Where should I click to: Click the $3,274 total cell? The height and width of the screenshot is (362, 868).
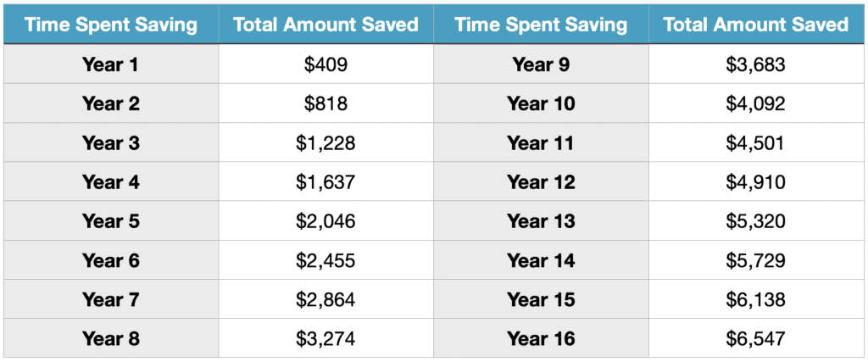(x=326, y=338)
